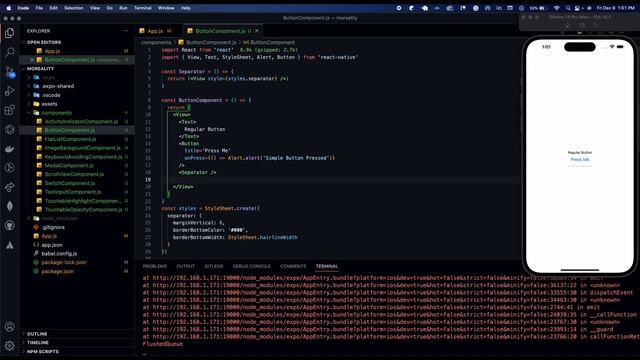Select the Terminal panel tab
Screen dimensions: 640x360
coord(327,266)
